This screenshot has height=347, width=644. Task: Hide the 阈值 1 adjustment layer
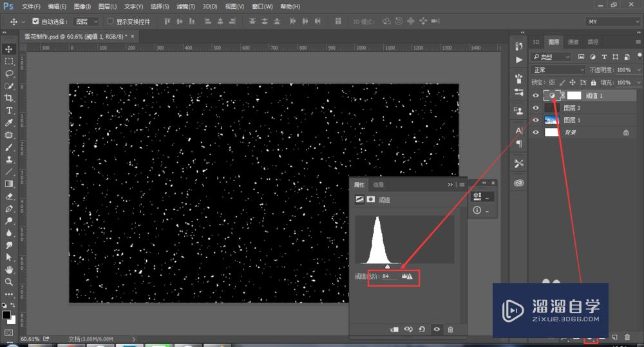pos(536,96)
